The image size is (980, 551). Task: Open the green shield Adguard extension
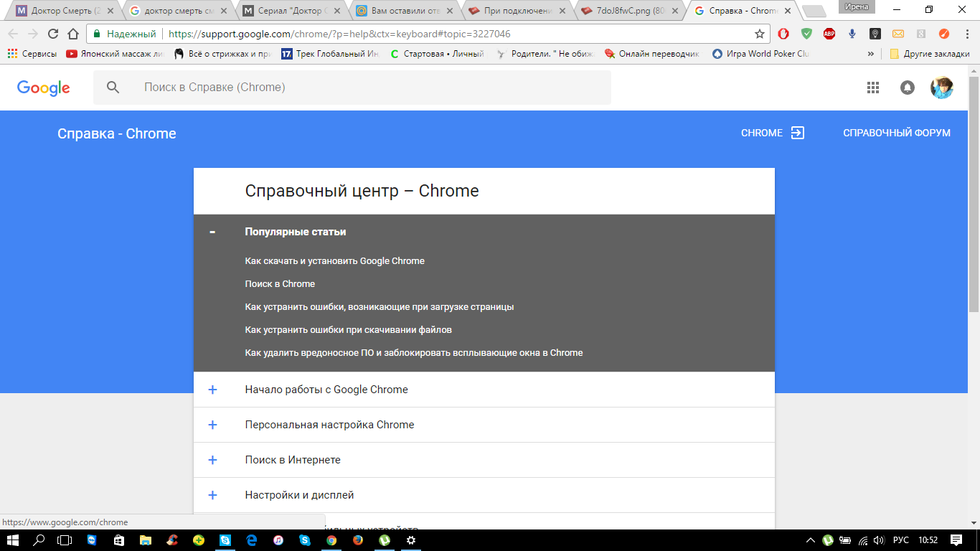[807, 34]
